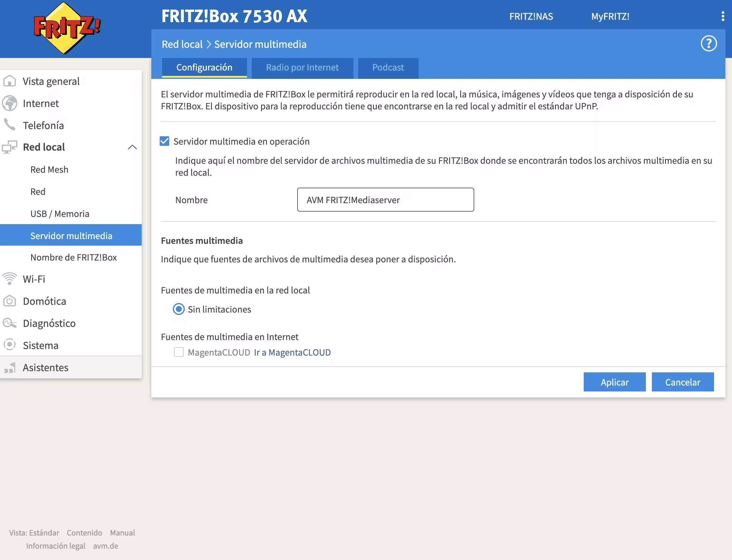Screen dimensions: 732x560
Task: Select Servidor multimedia submenu item
Action: [71, 235]
